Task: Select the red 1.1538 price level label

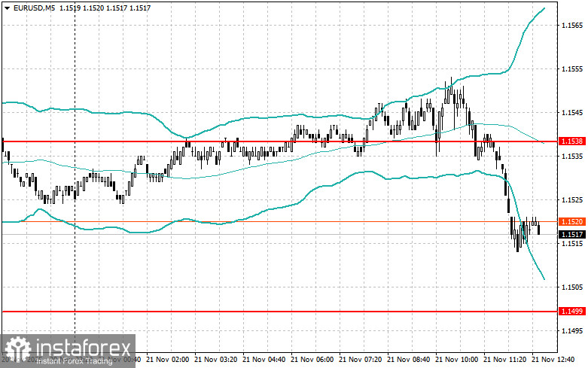Action: (572, 141)
